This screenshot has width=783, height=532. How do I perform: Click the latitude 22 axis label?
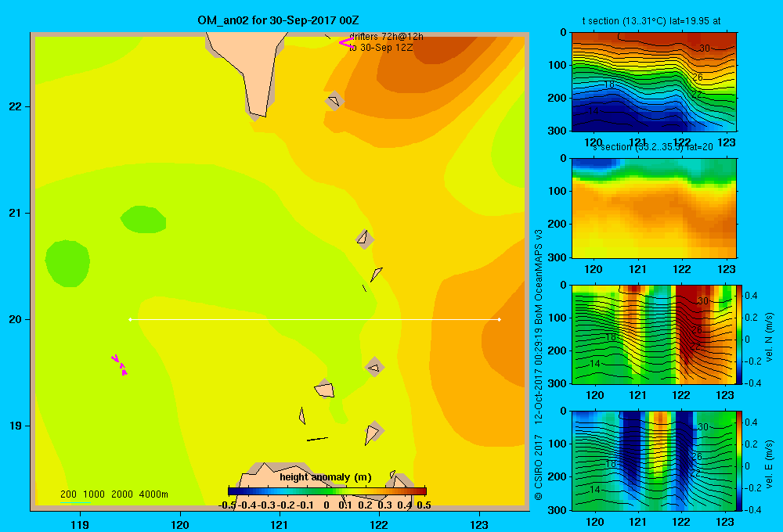click(15, 106)
